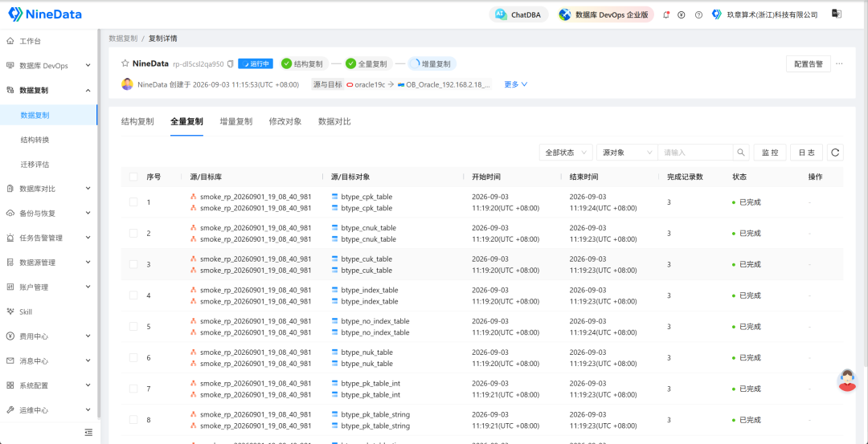Screen dimensions: 868x444
Task: Open the help question mark icon
Action: [x=698, y=15]
